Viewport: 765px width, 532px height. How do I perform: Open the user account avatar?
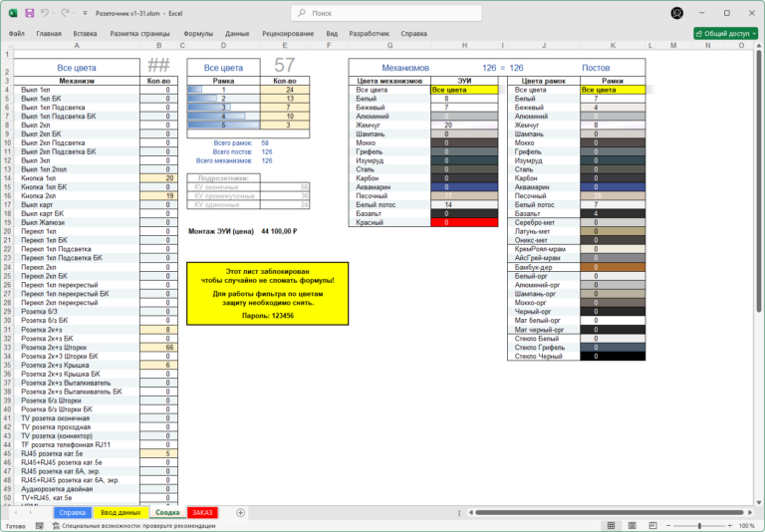pos(676,13)
